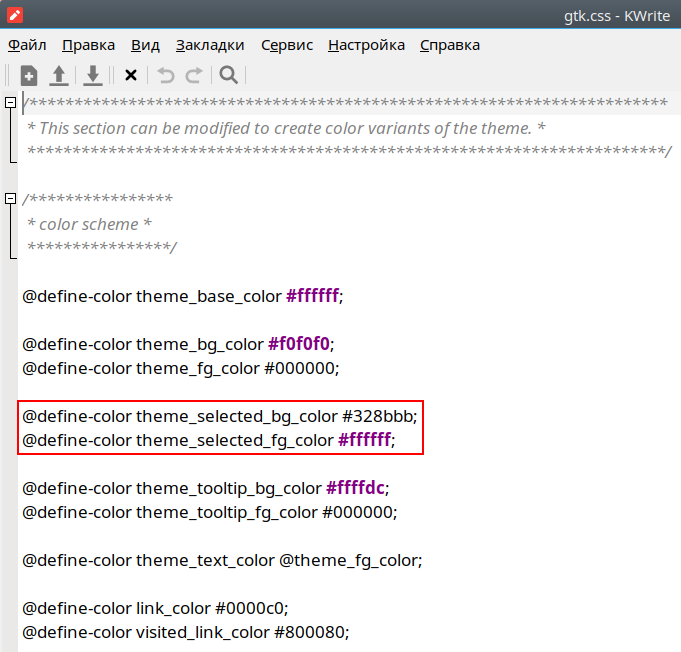This screenshot has width=681, height=652.
Task: Open the Закладки menu
Action: 210,45
